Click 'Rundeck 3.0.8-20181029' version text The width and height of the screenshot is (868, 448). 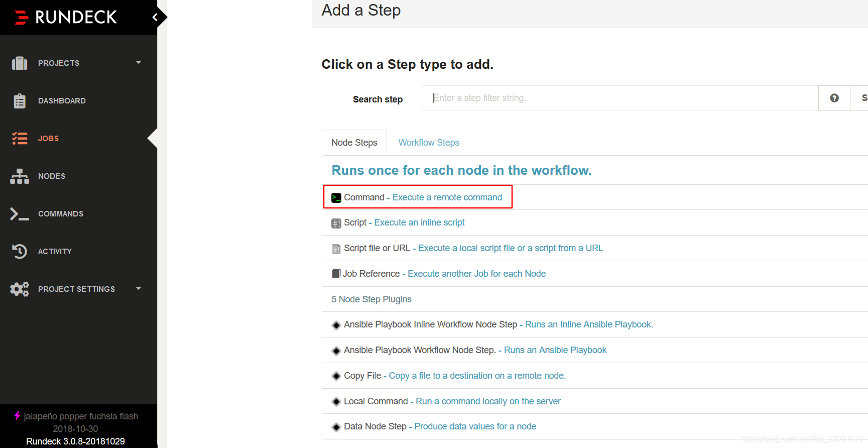(x=75, y=441)
